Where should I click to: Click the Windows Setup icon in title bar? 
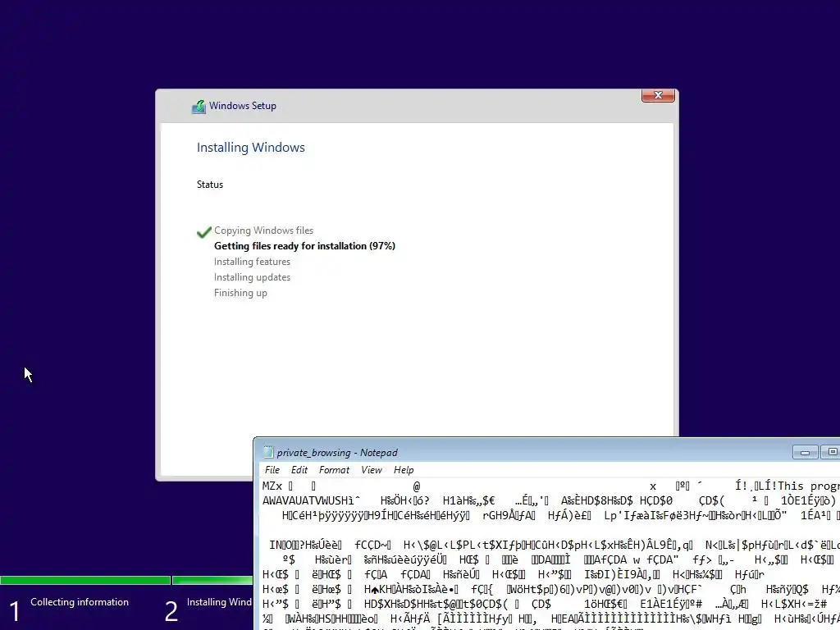click(199, 106)
